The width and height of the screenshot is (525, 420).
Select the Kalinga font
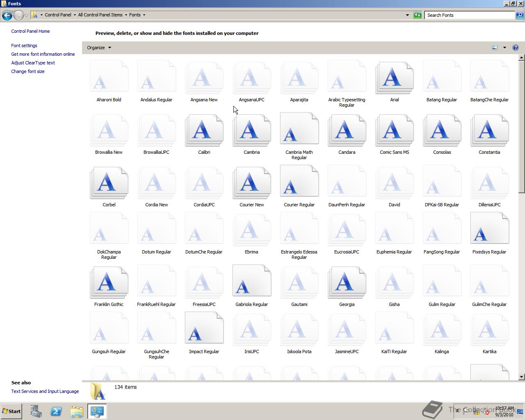(x=442, y=333)
